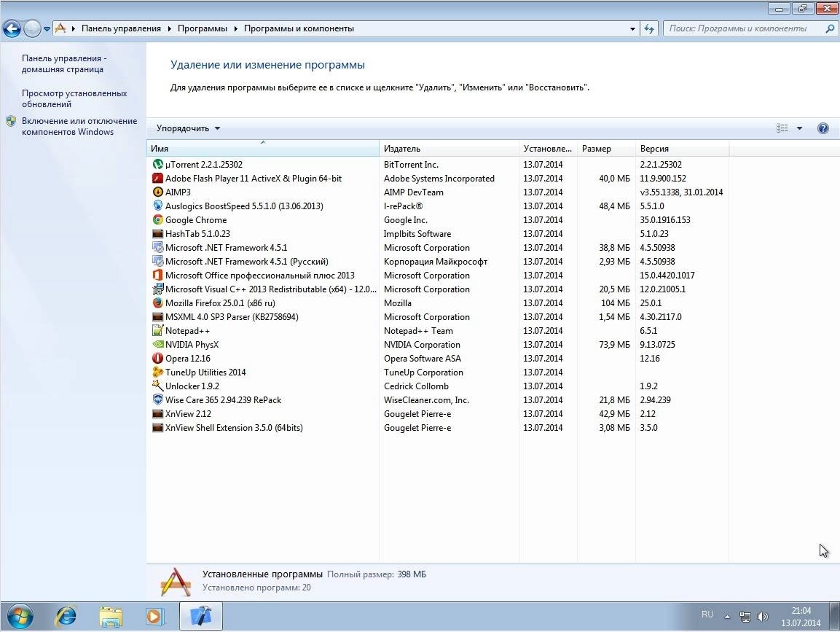Click the AIMP3 icon in list
Image resolution: width=840 pixels, height=632 pixels.
(x=157, y=192)
